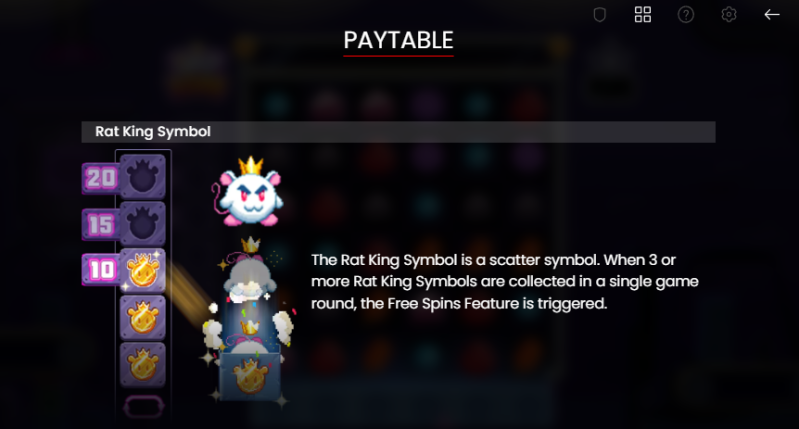Open the help question mark icon
The image size is (799, 429).
pos(685,15)
